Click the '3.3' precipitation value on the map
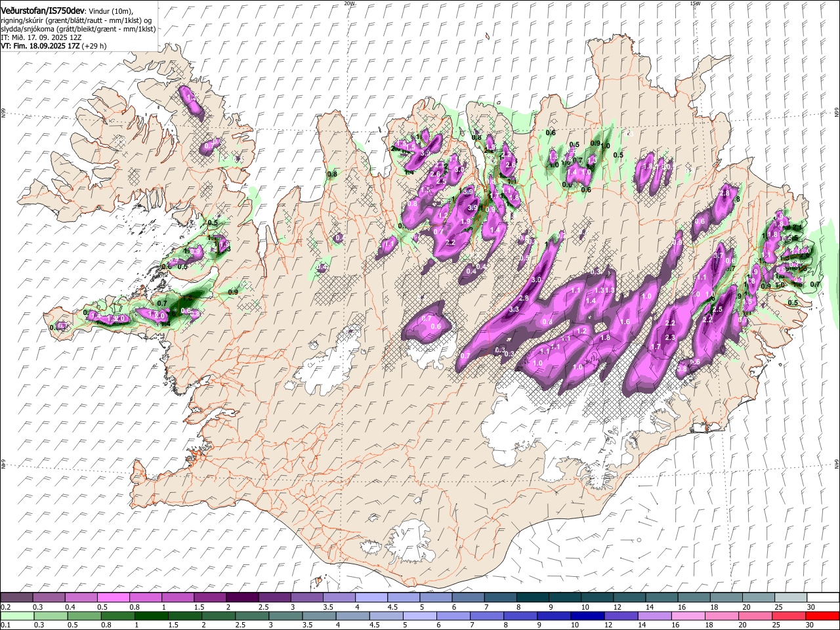The image size is (840, 630). [x=514, y=309]
